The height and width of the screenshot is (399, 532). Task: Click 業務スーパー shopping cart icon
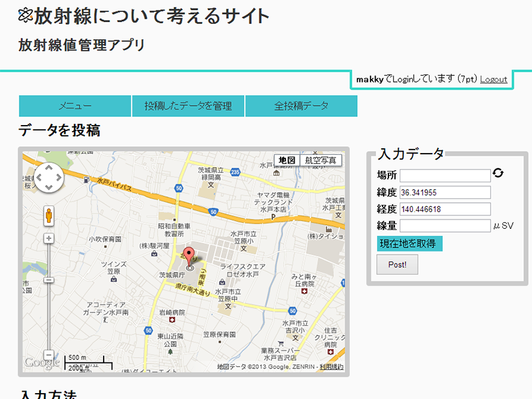[281, 344]
